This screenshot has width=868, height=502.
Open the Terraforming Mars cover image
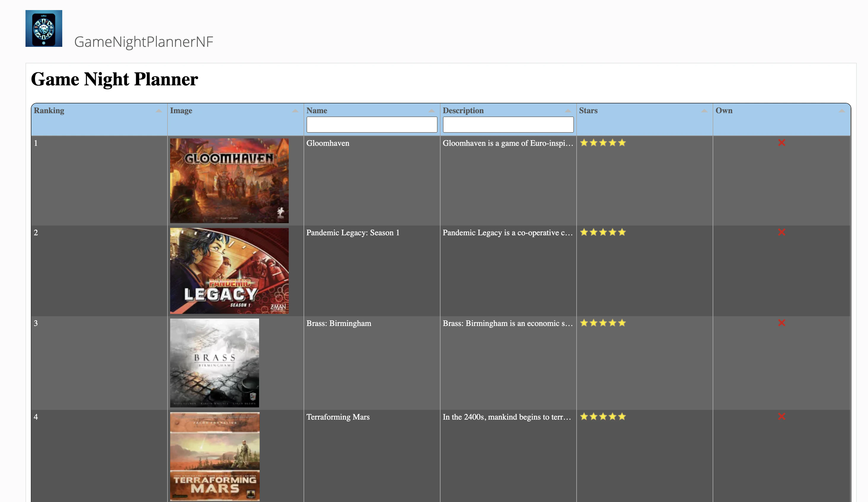pos(215,457)
